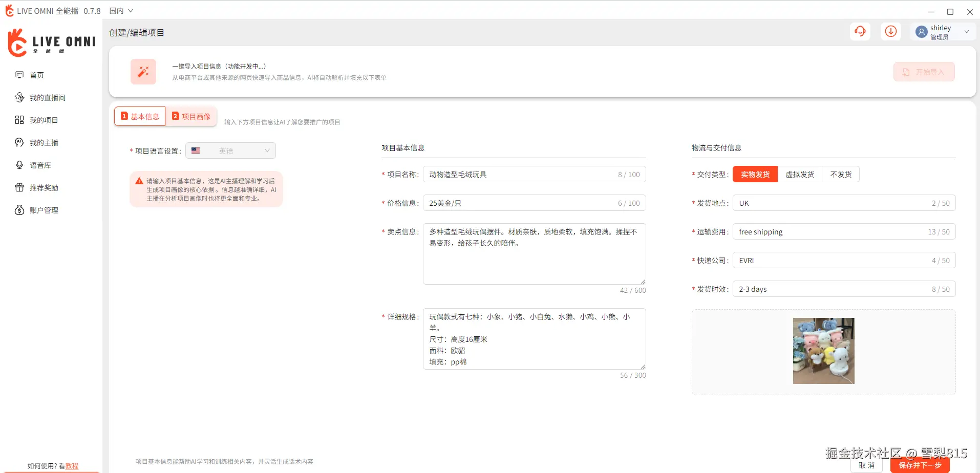Click the 卖点信息 textarea resize handle
980x473 pixels.
pos(643,281)
